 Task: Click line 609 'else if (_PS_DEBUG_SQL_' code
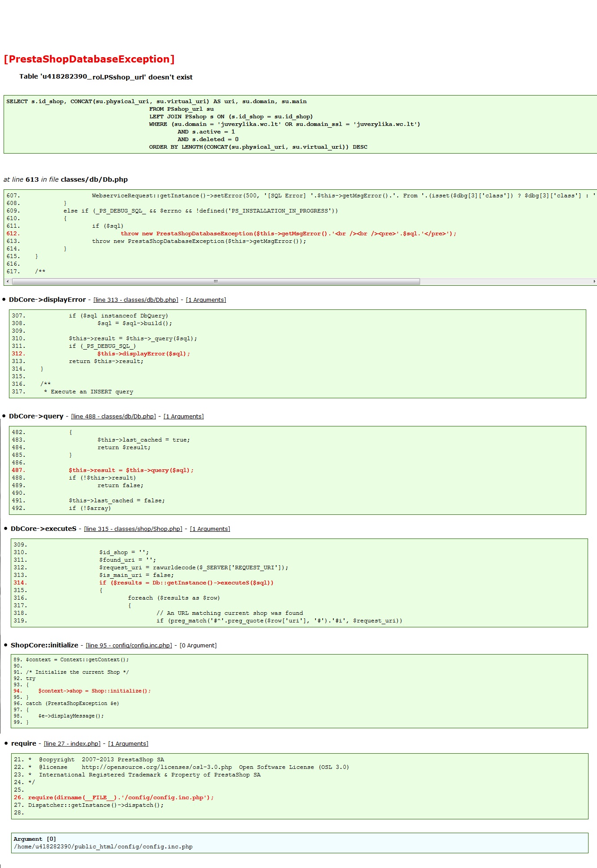tap(201, 211)
